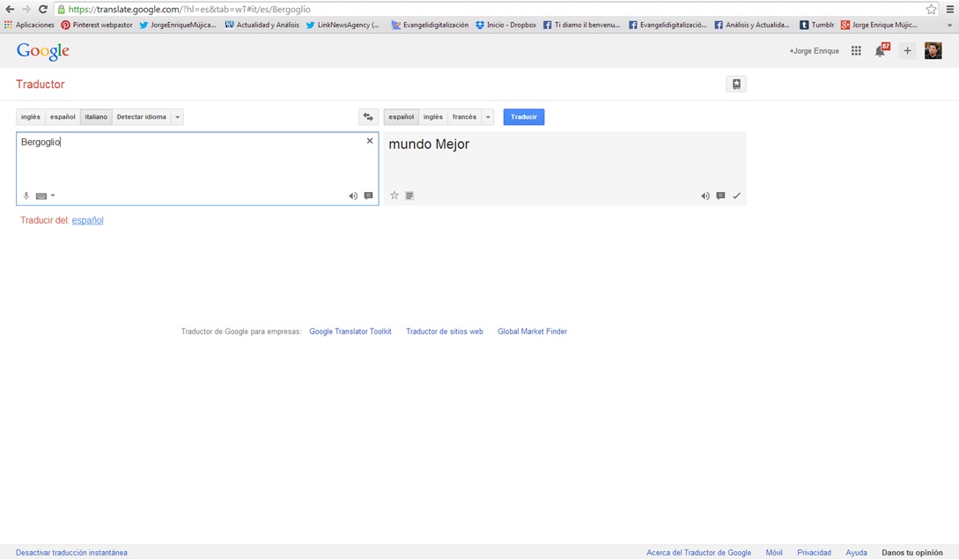This screenshot has height=560, width=959.
Task: Open the notifications bell
Action: [880, 51]
